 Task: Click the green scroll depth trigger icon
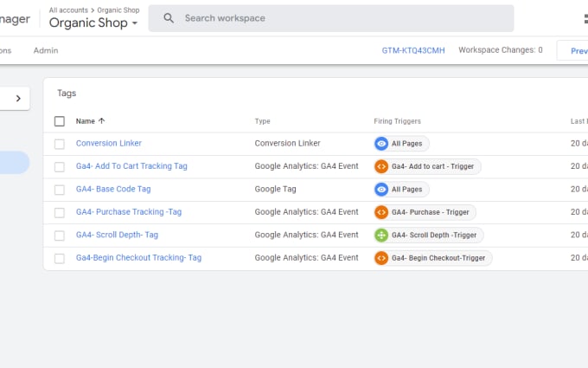(x=381, y=235)
